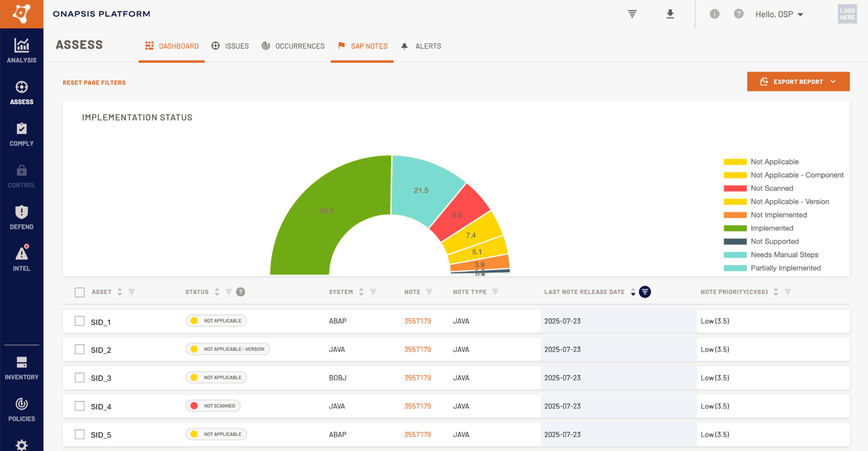The image size is (868, 451).
Task: Select the SID_4 row checkbox
Action: coord(79,406)
